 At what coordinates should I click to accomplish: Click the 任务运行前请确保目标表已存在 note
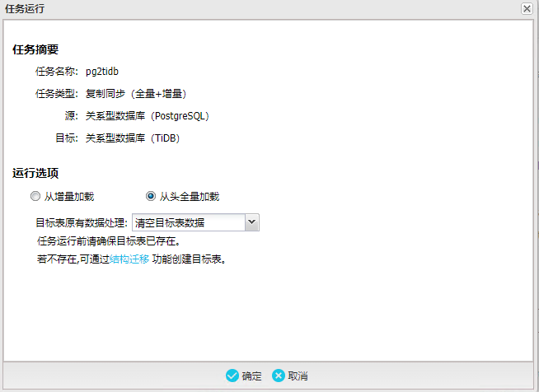109,241
